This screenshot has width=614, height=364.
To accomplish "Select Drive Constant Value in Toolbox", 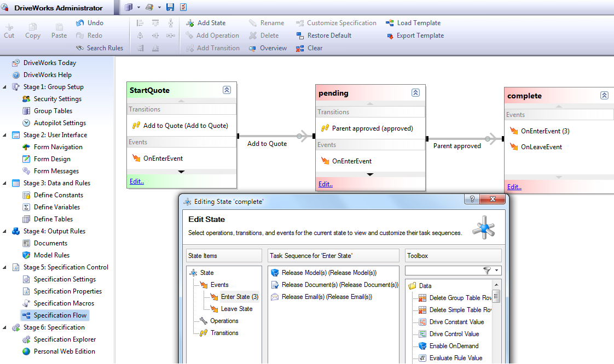I will 451,322.
